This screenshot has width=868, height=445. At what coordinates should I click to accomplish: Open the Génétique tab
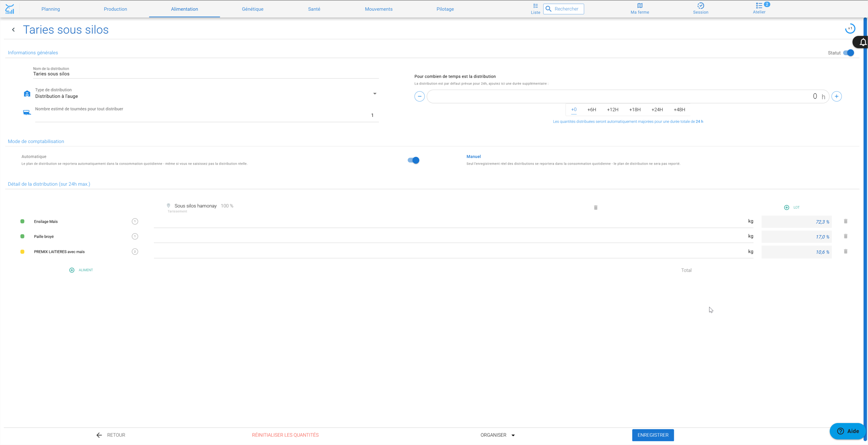(x=253, y=9)
